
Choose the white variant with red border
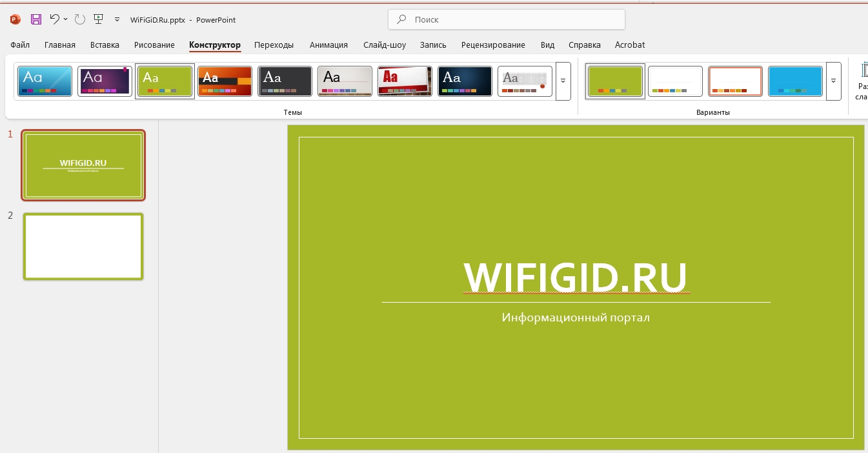(735, 81)
